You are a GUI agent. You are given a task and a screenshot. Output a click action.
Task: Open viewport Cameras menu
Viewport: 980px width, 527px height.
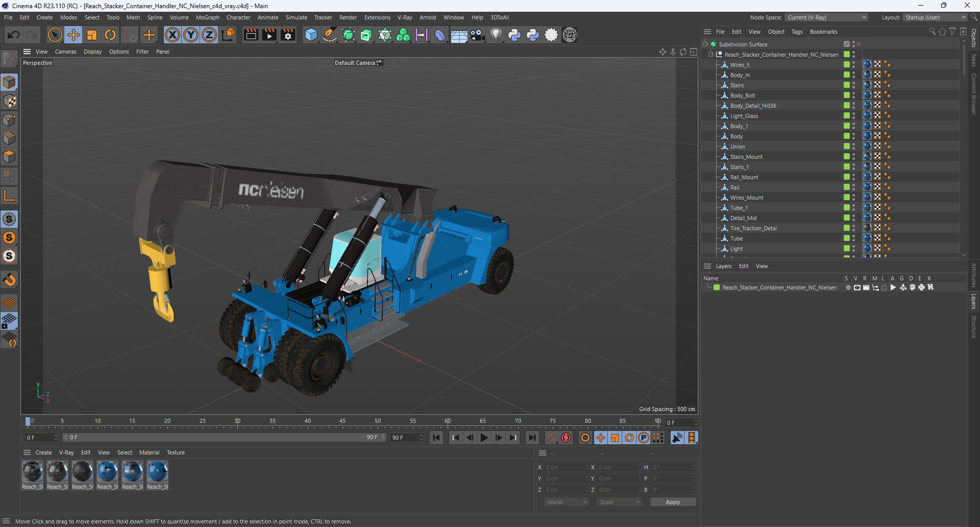pyautogui.click(x=65, y=52)
